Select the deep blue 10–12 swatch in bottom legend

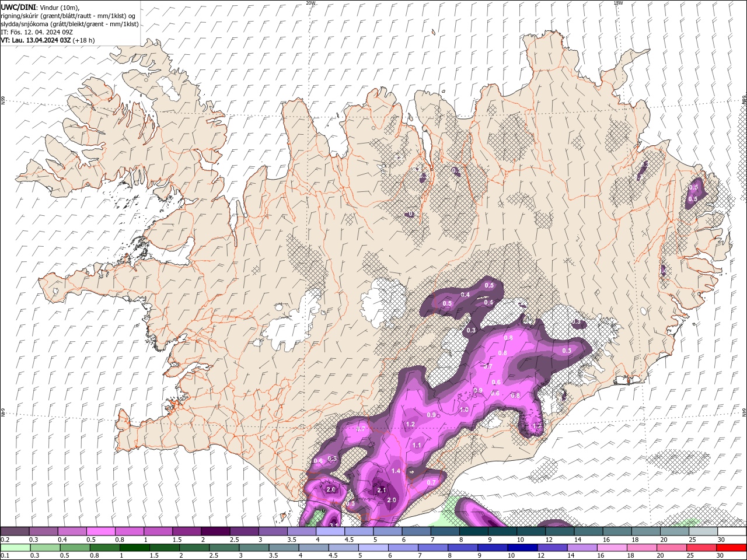(x=522, y=548)
